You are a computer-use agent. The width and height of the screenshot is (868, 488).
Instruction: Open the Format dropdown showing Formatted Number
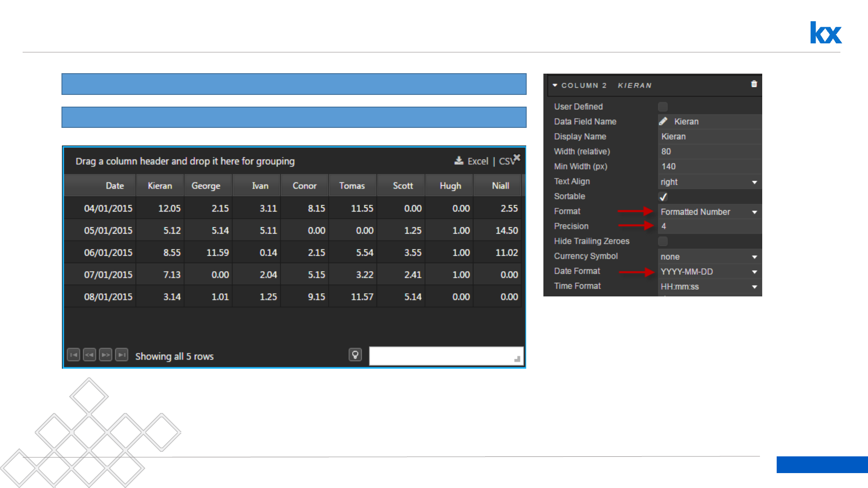(708, 212)
